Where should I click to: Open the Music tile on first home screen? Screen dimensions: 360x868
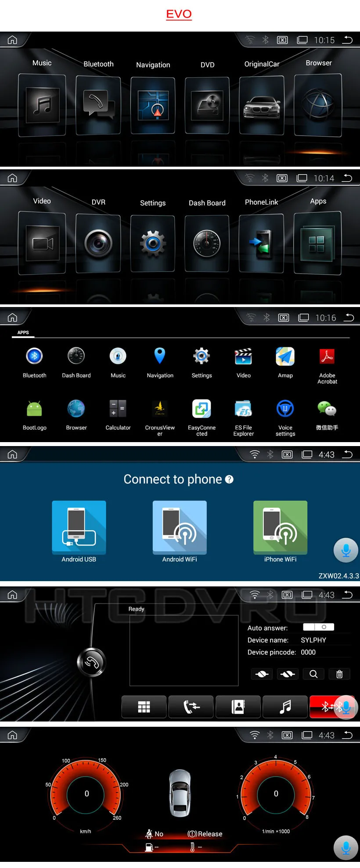[42, 105]
